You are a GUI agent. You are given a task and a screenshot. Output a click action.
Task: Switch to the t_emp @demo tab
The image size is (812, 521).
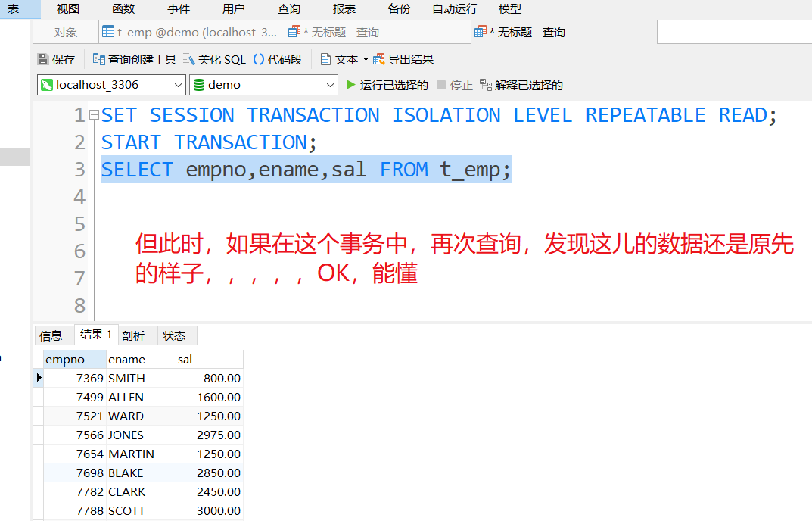191,32
